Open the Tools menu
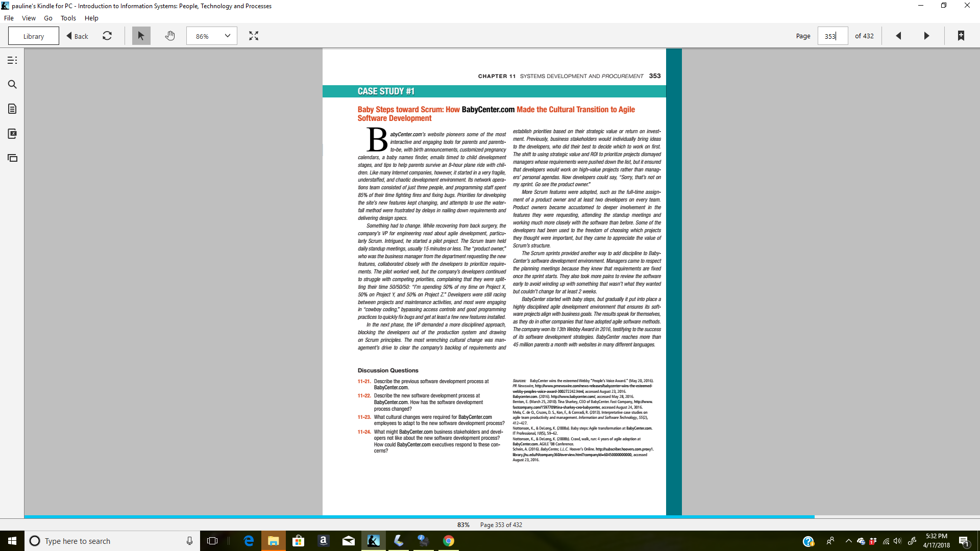The height and width of the screenshot is (551, 980). pos(68,18)
